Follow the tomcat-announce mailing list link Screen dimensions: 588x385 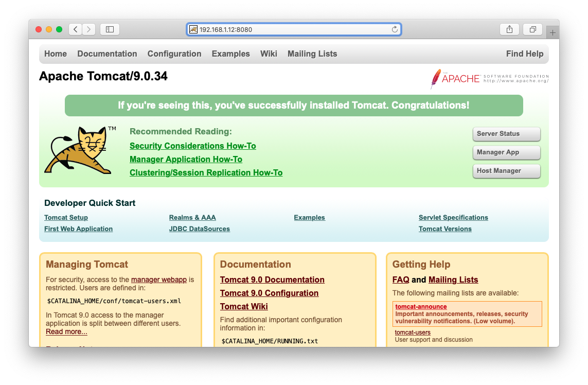click(420, 306)
